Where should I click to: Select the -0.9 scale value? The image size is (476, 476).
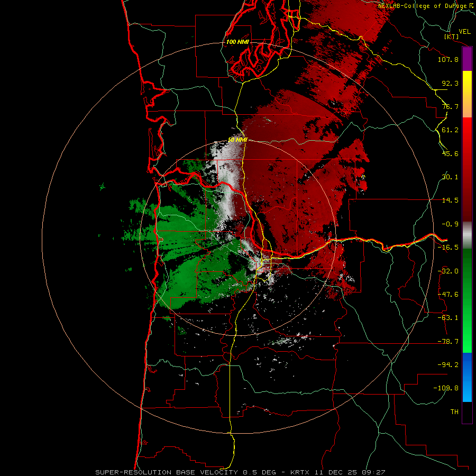click(450, 224)
